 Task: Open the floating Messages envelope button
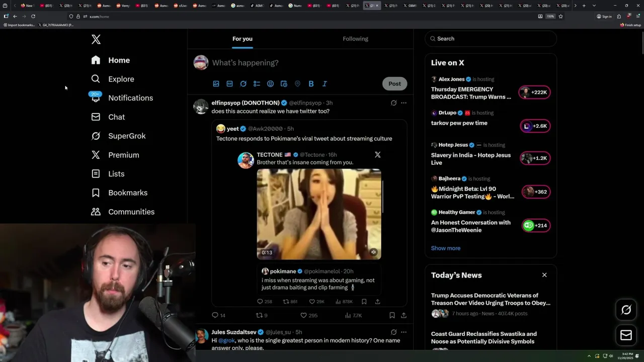tap(626, 335)
